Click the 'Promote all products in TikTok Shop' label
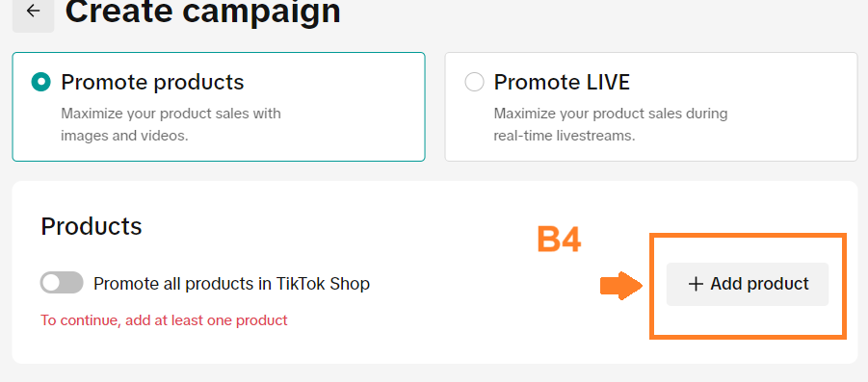The height and width of the screenshot is (382, 868). pyautogui.click(x=231, y=284)
